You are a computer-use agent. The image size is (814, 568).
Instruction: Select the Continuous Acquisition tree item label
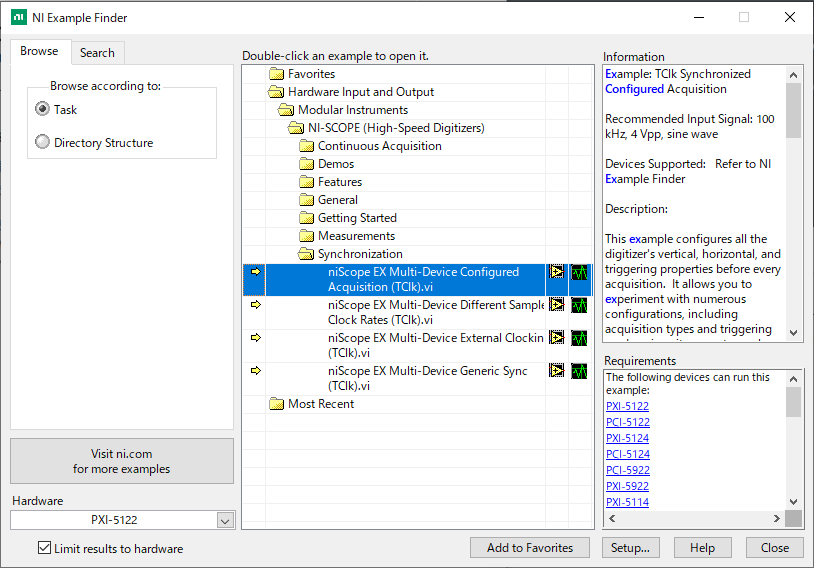[x=379, y=146]
